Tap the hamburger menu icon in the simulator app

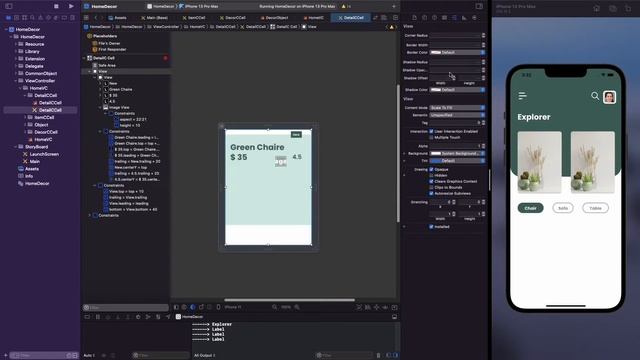(522, 96)
